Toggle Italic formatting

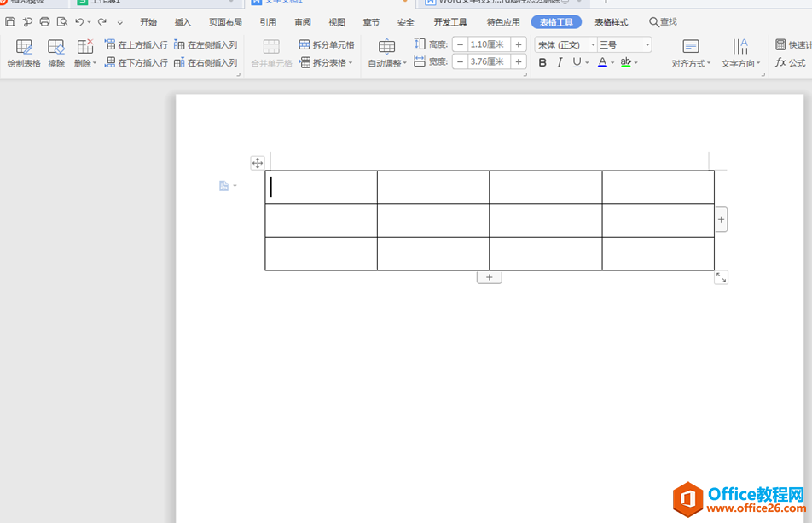560,62
